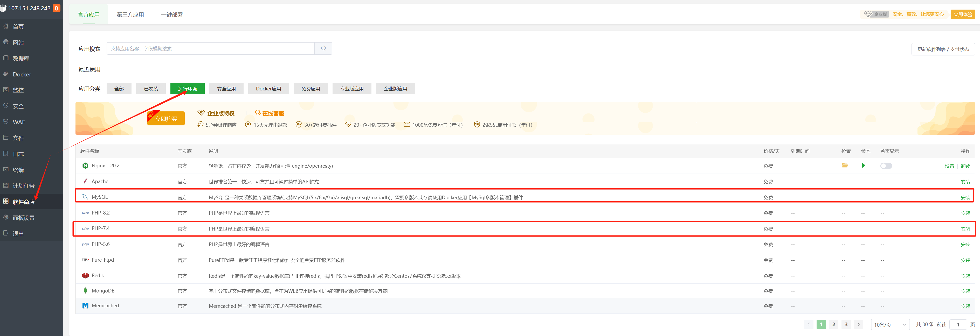Toggle Nginx homepage display switch
Viewport: 980px width, 336px height.
[886, 166]
